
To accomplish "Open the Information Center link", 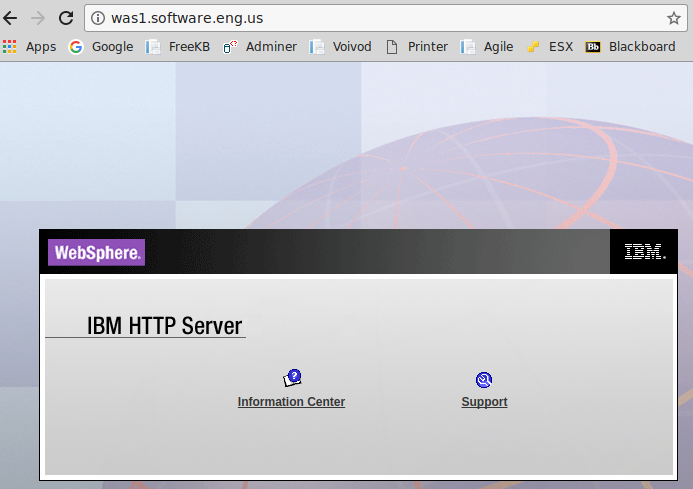I will [x=291, y=401].
